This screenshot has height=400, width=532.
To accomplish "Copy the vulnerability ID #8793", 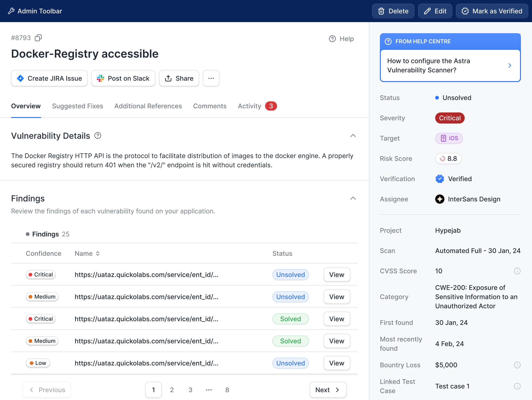I will 38,38.
